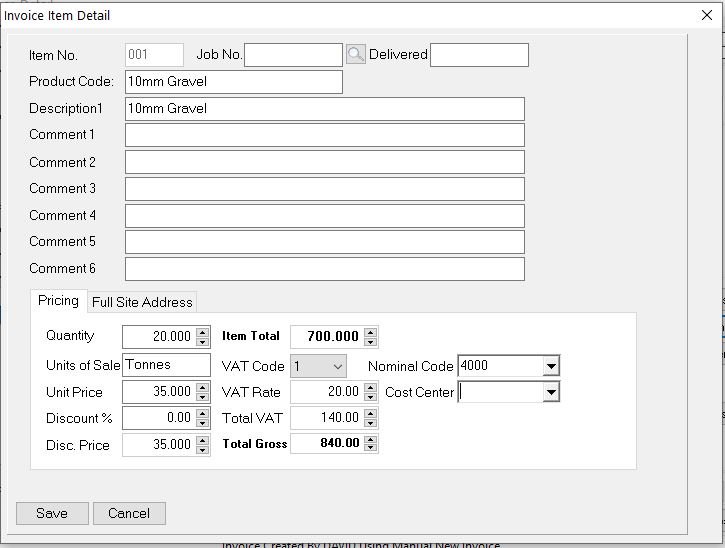Click into the Comment 2 field
This screenshot has height=548, width=725.
click(x=325, y=162)
